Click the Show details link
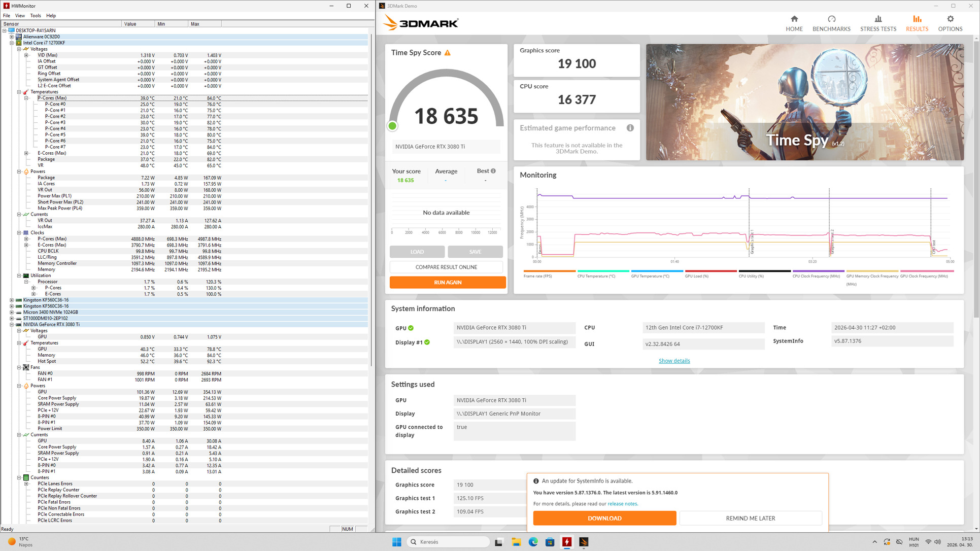Screen dimensions: 980x551 (x=674, y=361)
